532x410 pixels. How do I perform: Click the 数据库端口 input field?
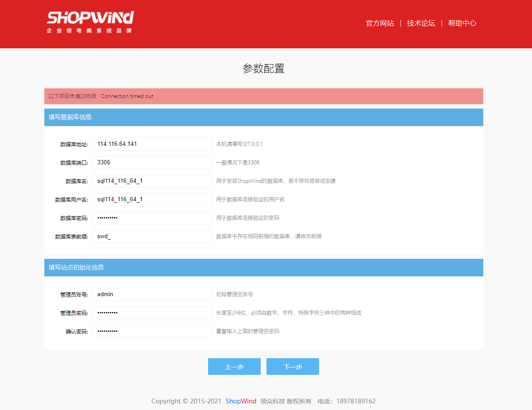[x=152, y=163]
